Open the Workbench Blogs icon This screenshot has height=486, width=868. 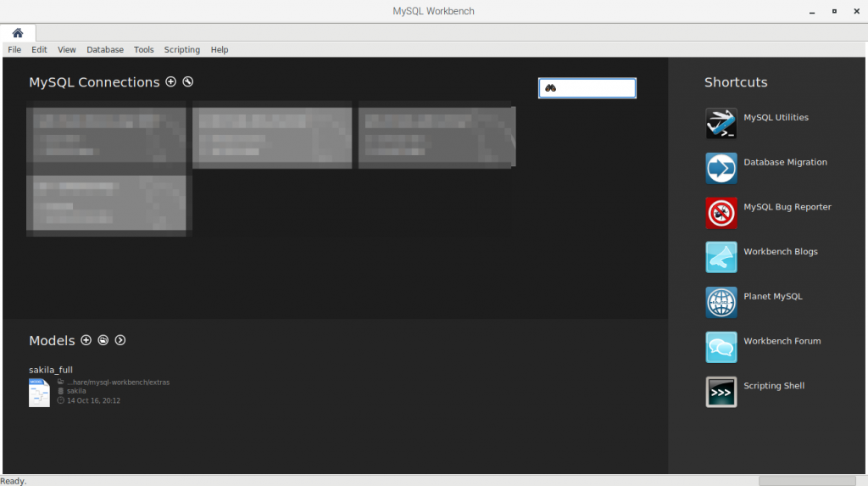click(721, 257)
